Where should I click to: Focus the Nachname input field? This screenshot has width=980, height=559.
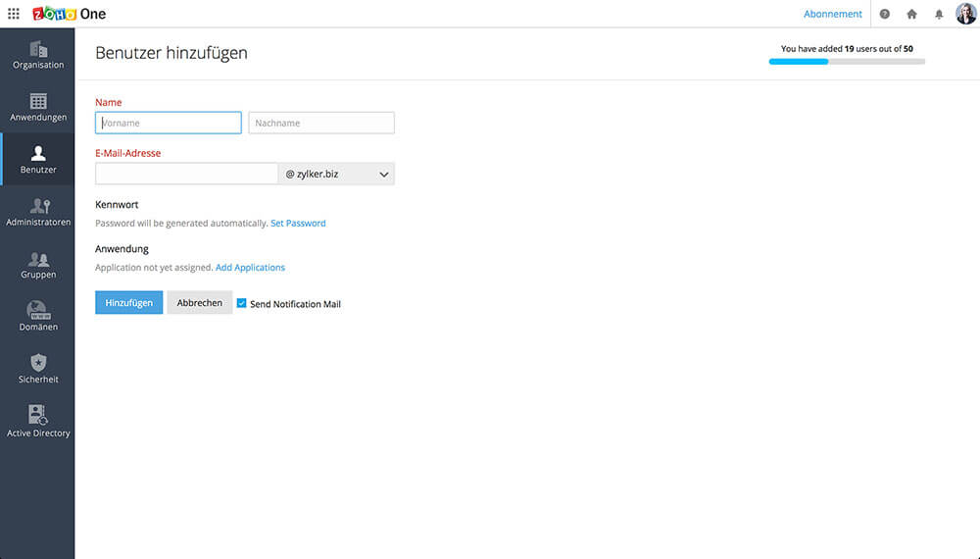(x=321, y=123)
